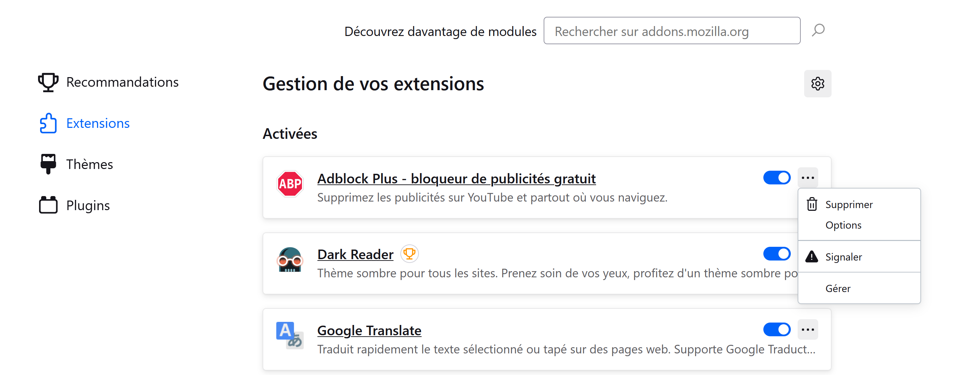Click the search magnifier icon
This screenshot has width=980, height=375.
818,31
